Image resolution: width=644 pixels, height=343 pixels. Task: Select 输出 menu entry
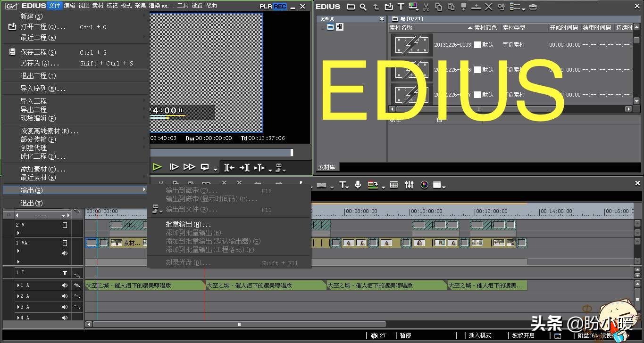(75, 190)
